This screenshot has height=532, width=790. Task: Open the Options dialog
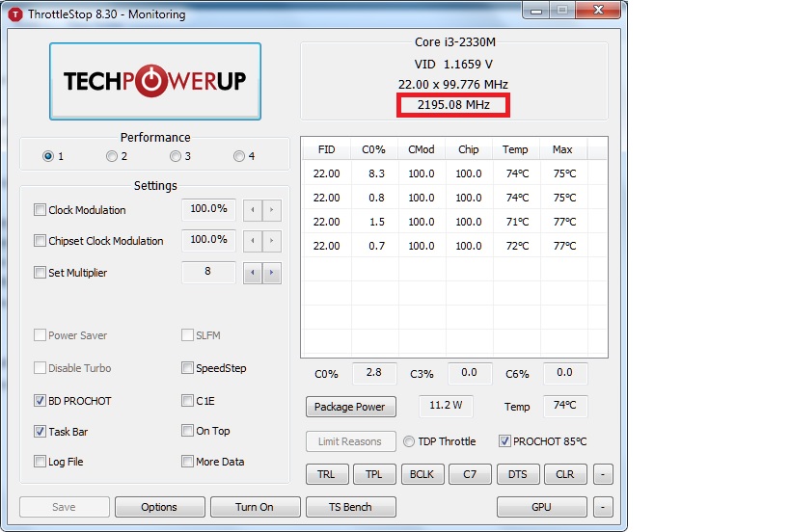pyautogui.click(x=159, y=507)
